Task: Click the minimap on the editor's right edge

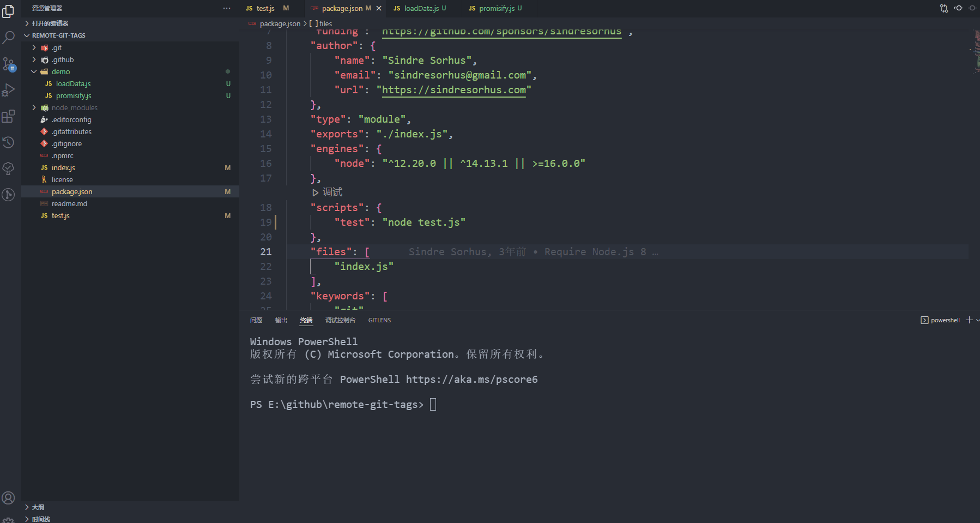Action: (x=976, y=55)
